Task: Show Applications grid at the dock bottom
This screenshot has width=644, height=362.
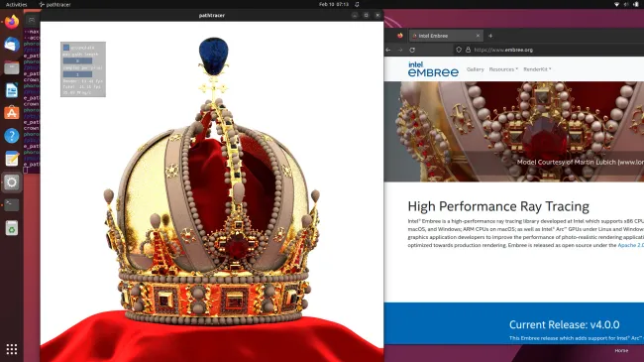Action: (12, 349)
